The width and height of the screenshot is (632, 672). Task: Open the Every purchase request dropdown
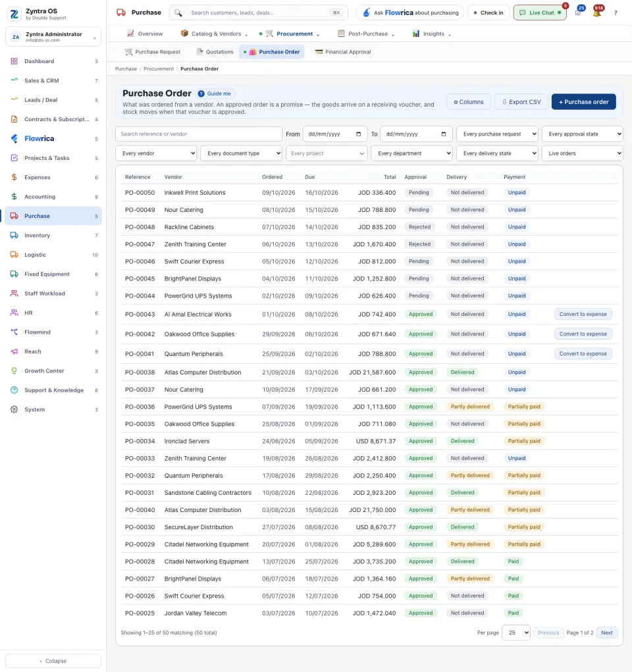point(497,134)
